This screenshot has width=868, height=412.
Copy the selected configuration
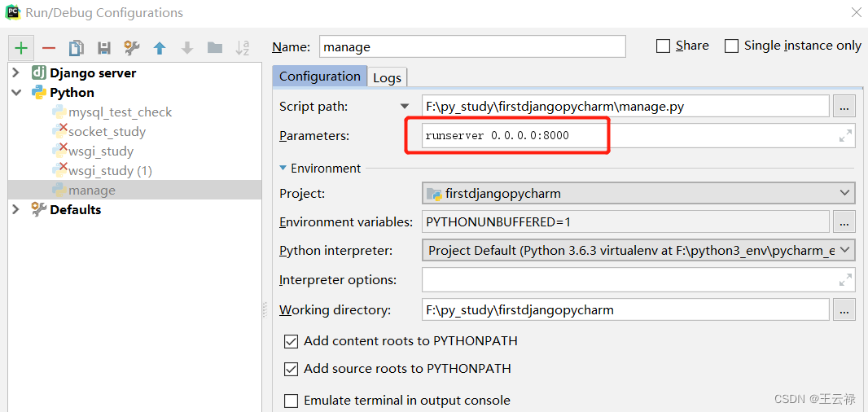pos(77,48)
